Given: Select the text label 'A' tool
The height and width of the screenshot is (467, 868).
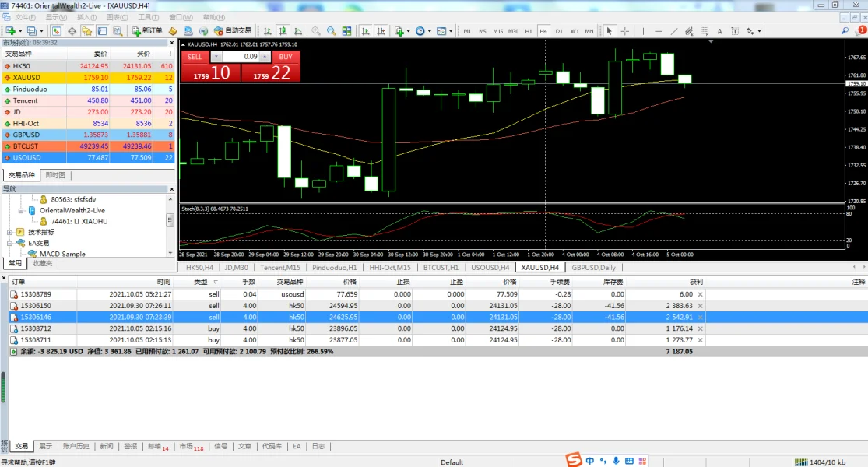Looking at the screenshot, I should pyautogui.click(x=719, y=31).
